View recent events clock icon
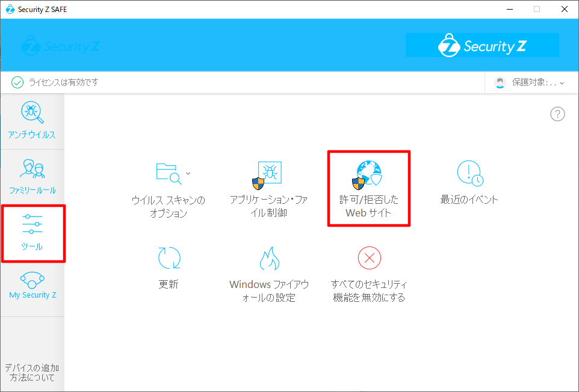This screenshot has height=392, width=579. (469, 173)
